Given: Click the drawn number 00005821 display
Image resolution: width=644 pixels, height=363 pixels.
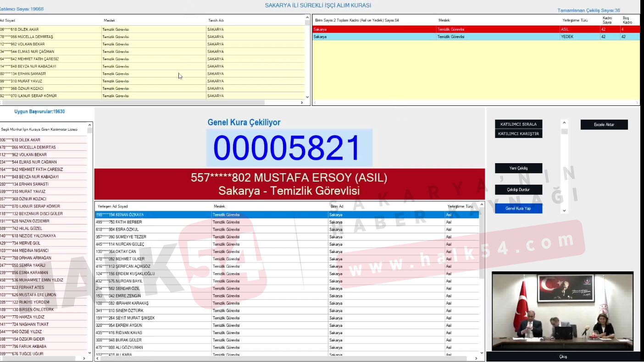Looking at the screenshot, I should pyautogui.click(x=289, y=148).
